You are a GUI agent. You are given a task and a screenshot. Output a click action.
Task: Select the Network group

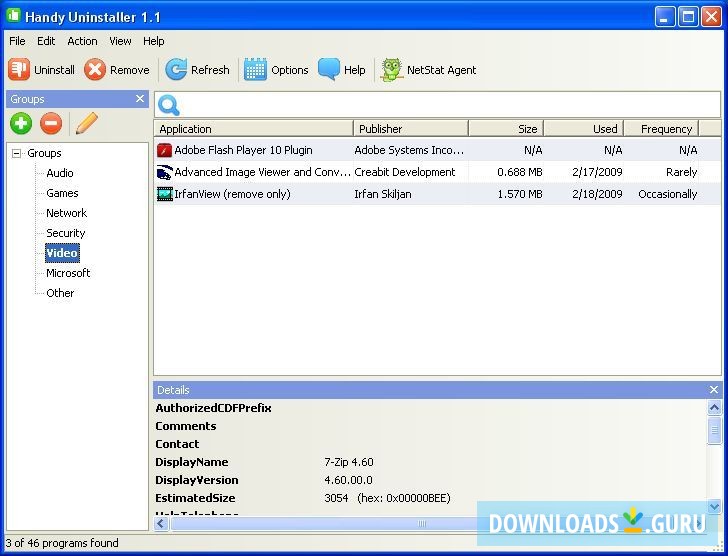coord(66,213)
